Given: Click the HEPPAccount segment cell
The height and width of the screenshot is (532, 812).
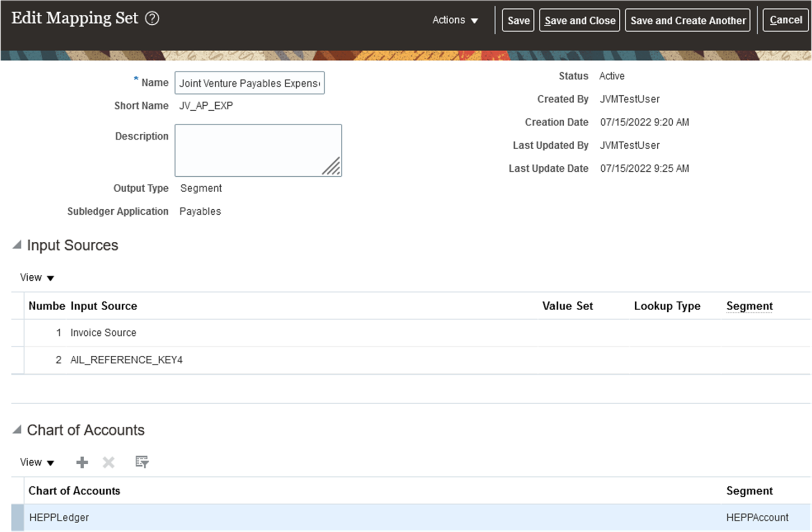Looking at the screenshot, I should (x=757, y=518).
